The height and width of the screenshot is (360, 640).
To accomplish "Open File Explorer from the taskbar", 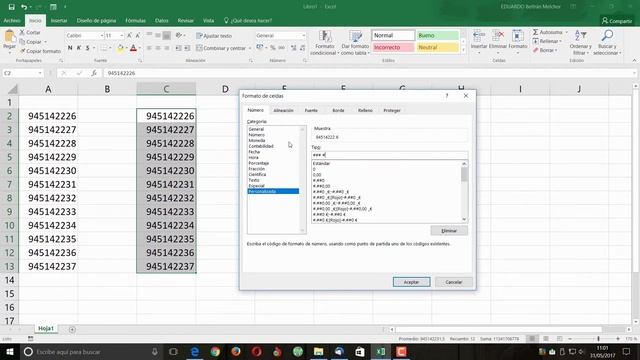I will tap(318, 351).
